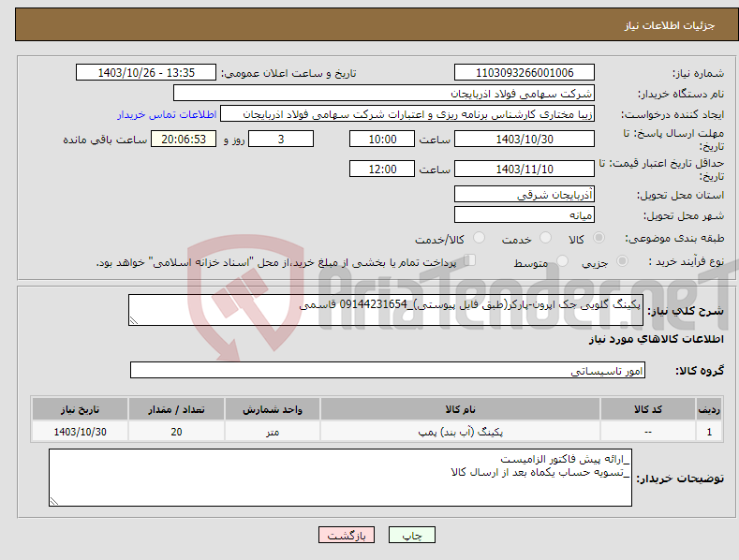Open اطلاعات تماس خریدار link
739x560 pixels.
coord(167,114)
